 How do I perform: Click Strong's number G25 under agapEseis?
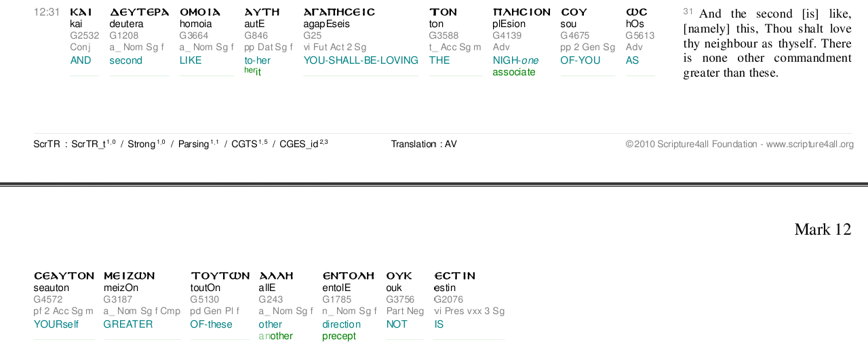tap(312, 35)
